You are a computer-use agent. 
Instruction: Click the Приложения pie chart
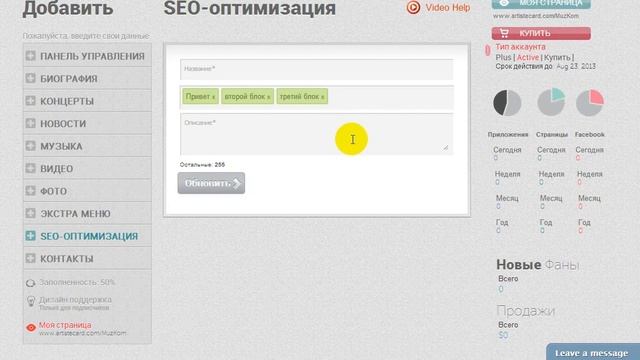tap(507, 103)
